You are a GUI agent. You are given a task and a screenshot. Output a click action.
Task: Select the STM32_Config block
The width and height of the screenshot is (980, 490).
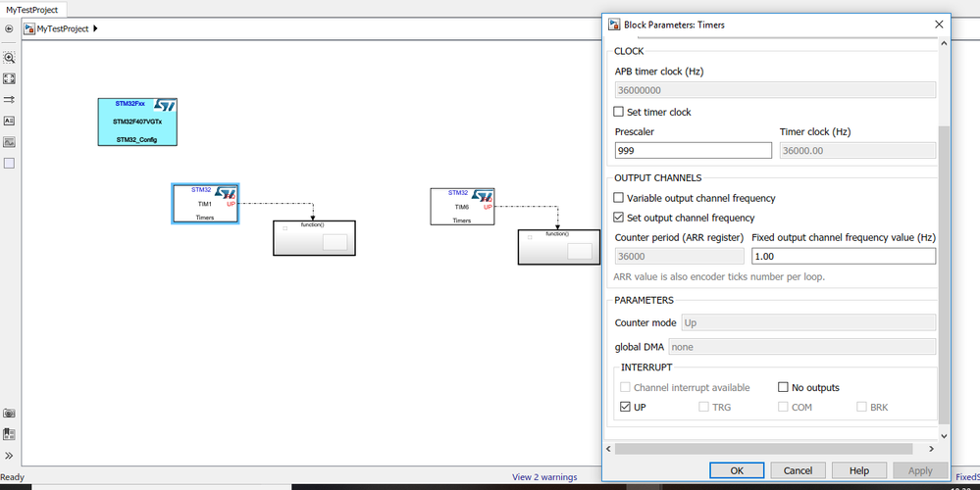point(137,122)
